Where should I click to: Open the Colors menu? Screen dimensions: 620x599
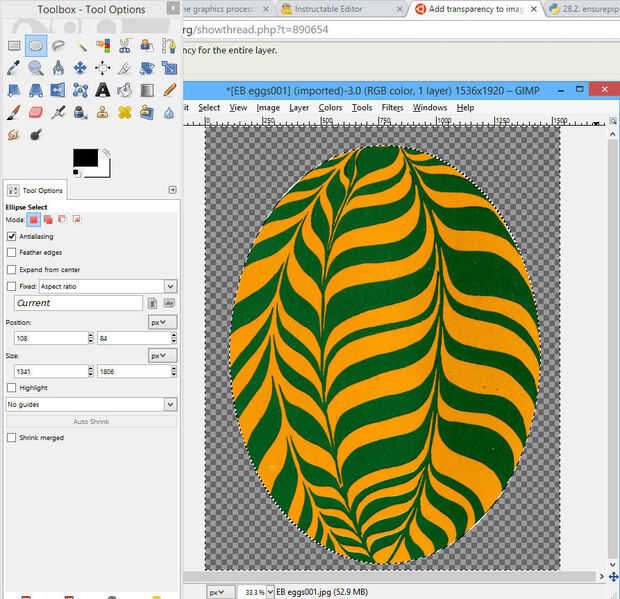(x=330, y=107)
